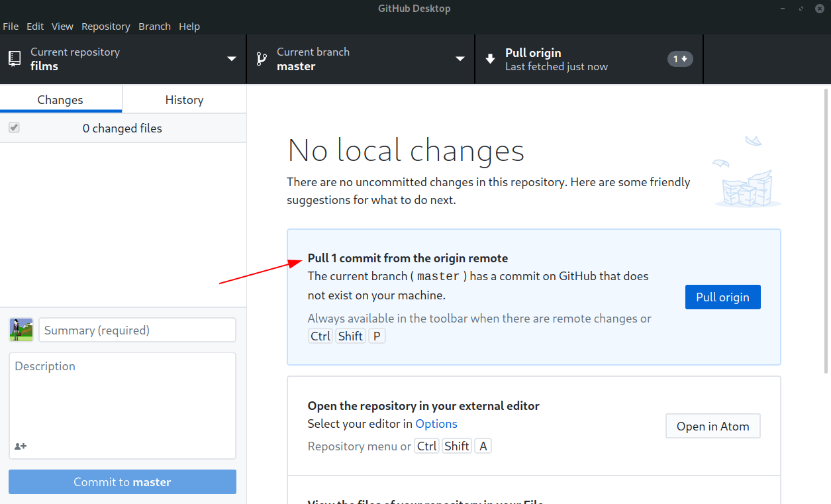Open the Edit menu

pyautogui.click(x=35, y=26)
